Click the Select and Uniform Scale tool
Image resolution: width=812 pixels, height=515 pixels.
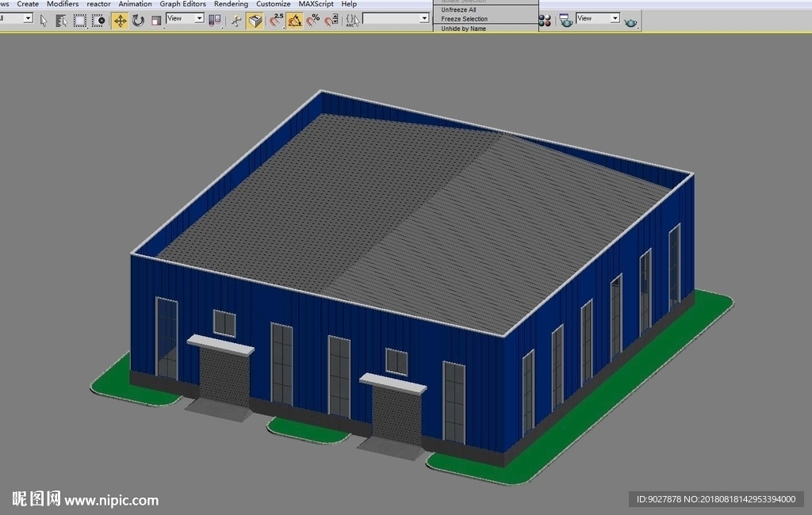[x=156, y=21]
